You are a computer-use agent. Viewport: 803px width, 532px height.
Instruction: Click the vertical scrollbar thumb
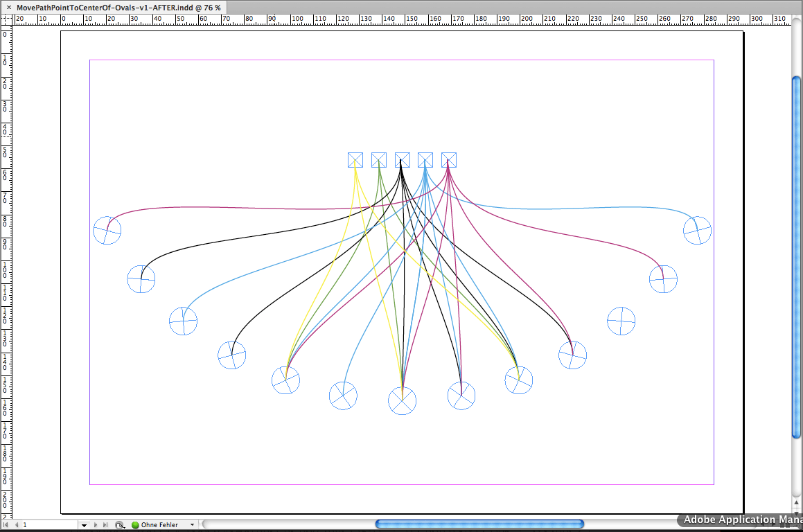point(796,257)
